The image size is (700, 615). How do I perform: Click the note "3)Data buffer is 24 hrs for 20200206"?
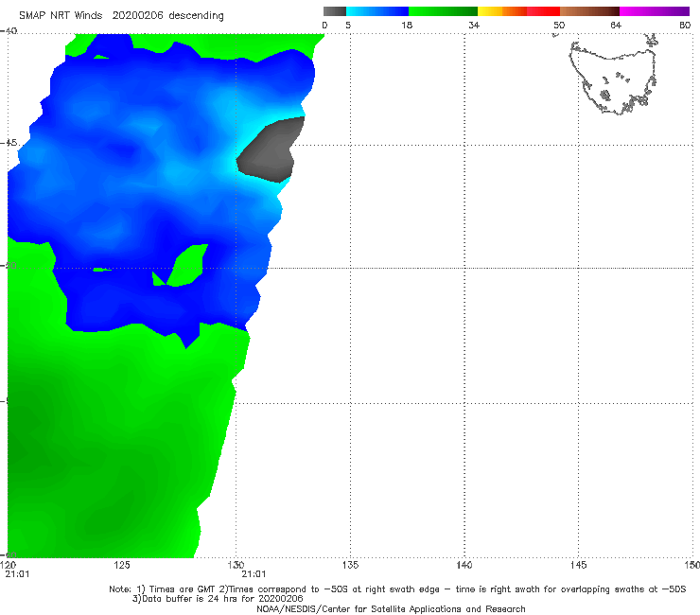218,599
